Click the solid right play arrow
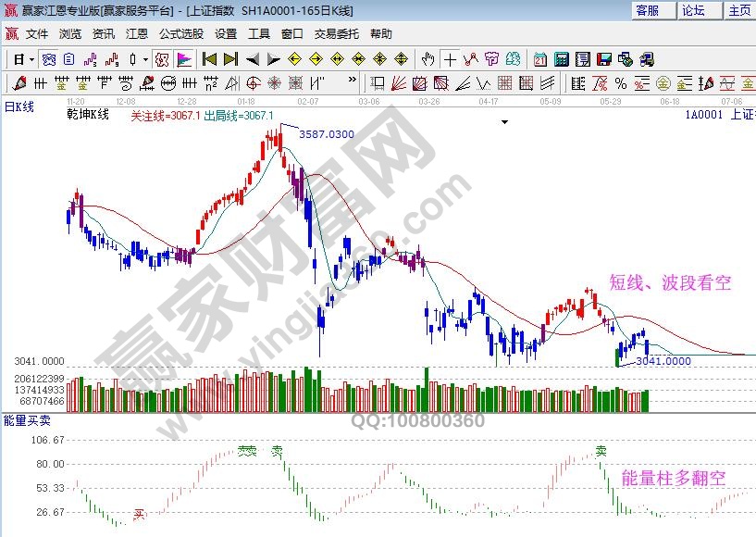 point(273,59)
